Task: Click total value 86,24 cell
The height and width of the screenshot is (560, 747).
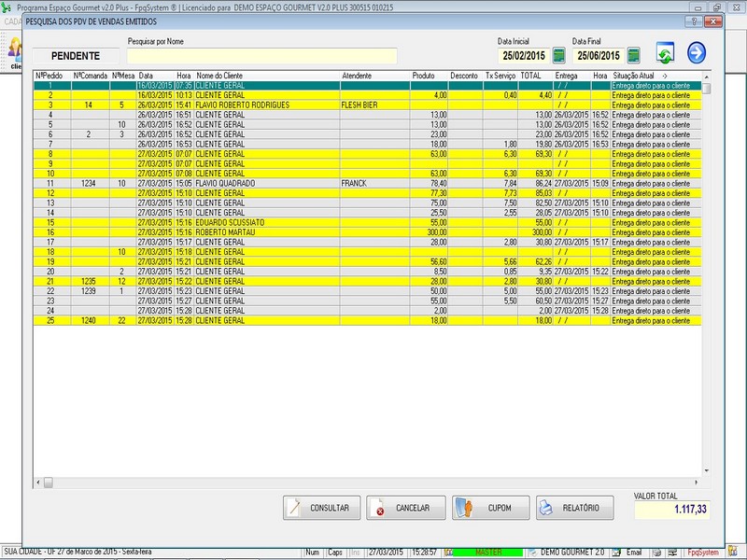Action: [x=535, y=183]
